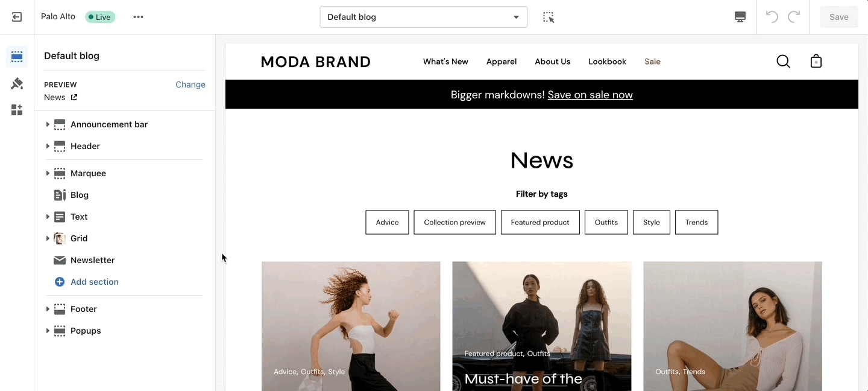Screen dimensions: 868x391
Task: Click the search magnifier in store header
Action: 783,62
